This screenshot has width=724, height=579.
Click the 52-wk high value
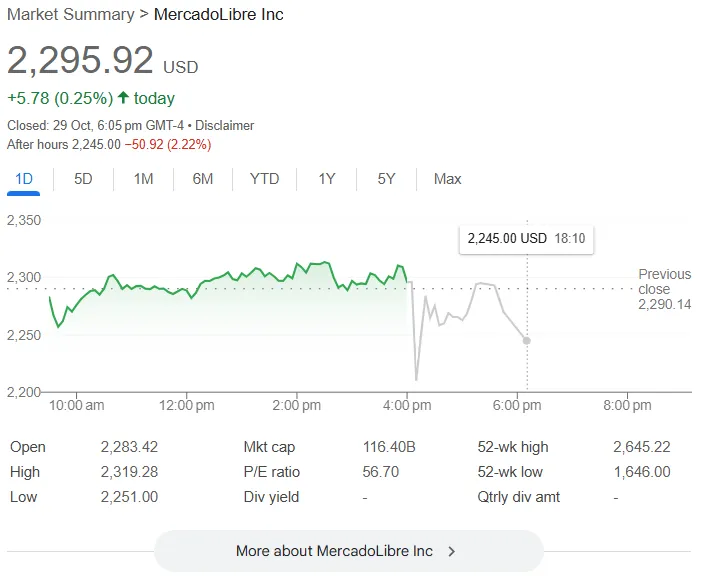[641, 447]
